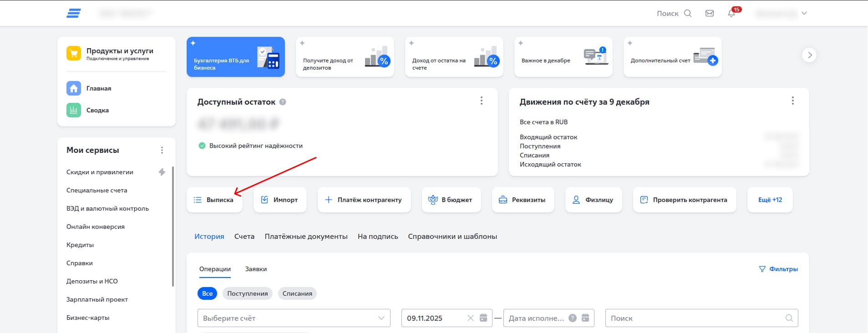Toggle the Списания filter chip

[x=297, y=293]
